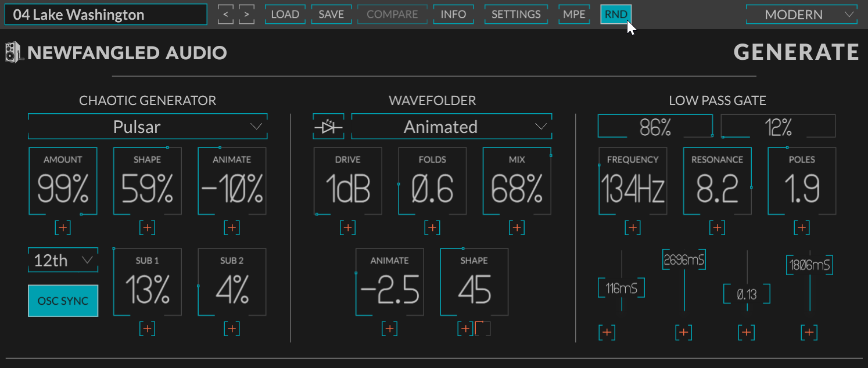Add modulation to the FOLDS control
Screen dimensions: 868x368
coord(432,228)
